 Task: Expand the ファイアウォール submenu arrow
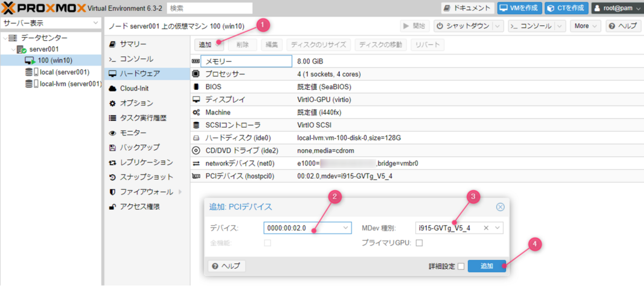tap(180, 192)
